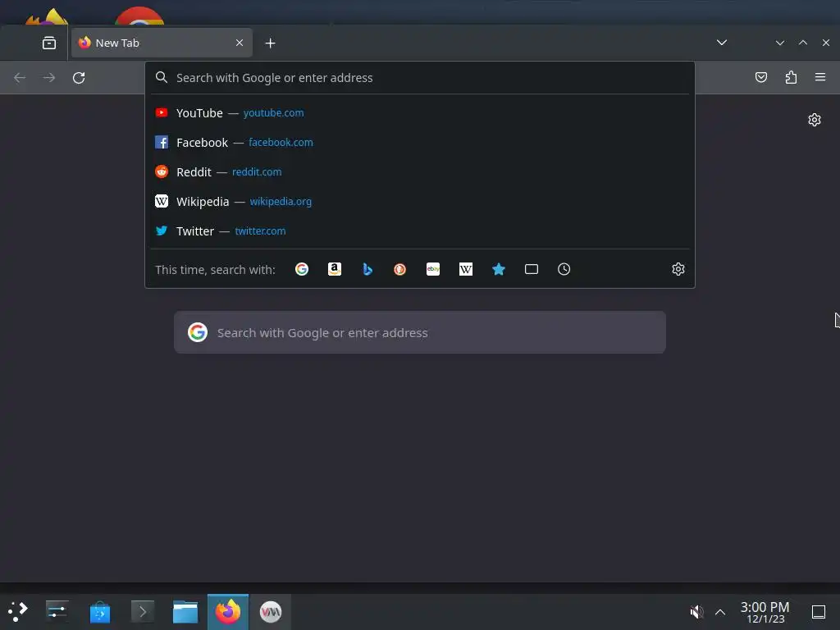This screenshot has height=630, width=840.
Task: Select the Wikipedia suggestion row
Action: point(419,202)
